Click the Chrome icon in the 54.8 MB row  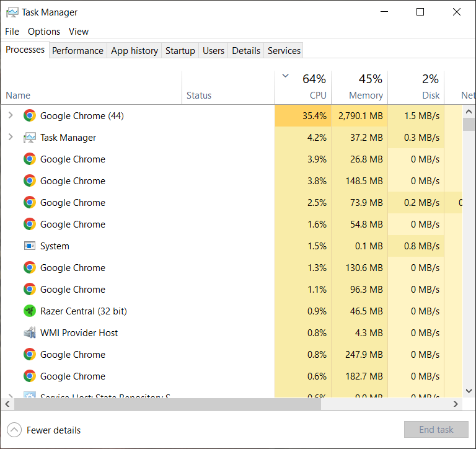[x=30, y=225]
